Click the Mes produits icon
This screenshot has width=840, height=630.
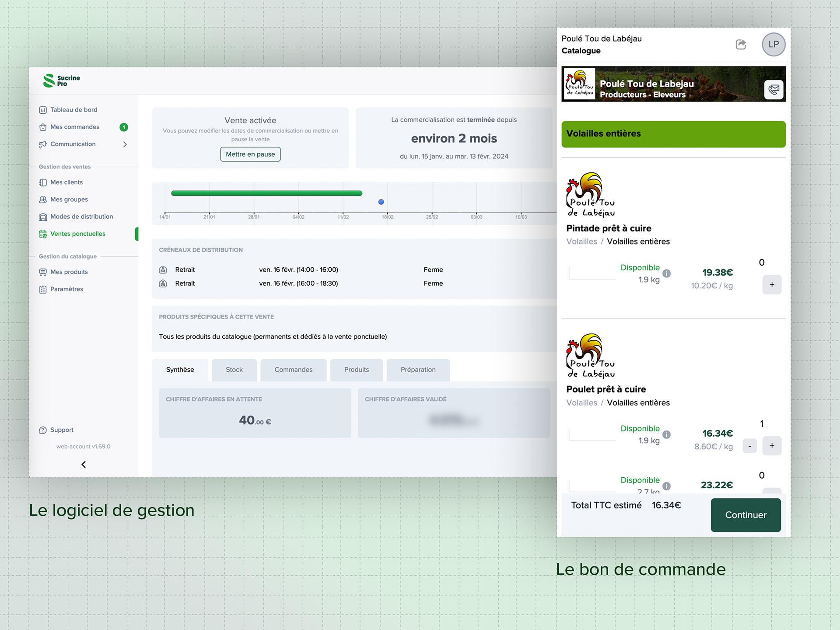coord(43,271)
